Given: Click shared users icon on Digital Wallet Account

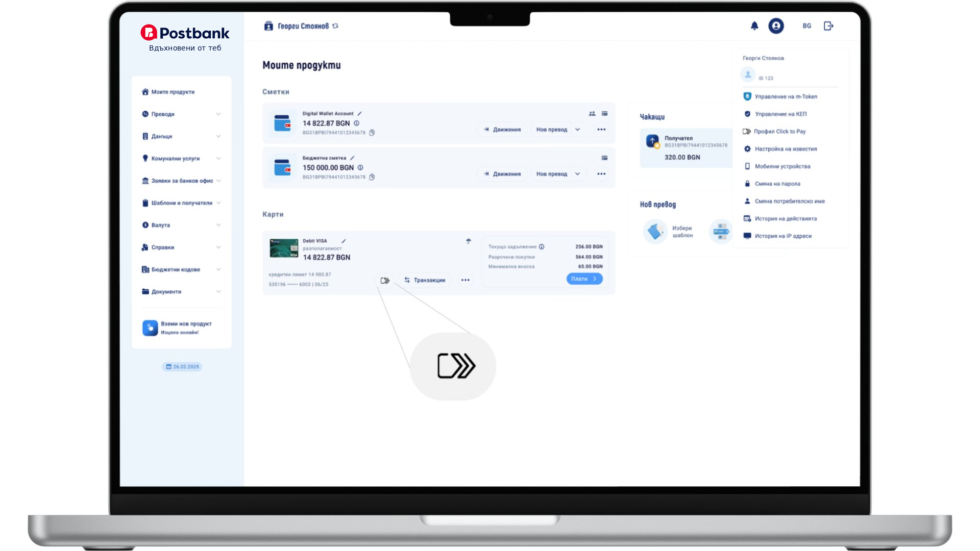Looking at the screenshot, I should point(592,114).
